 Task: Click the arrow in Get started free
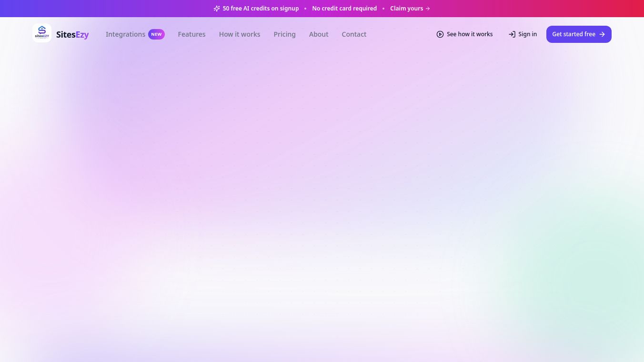[x=602, y=34]
